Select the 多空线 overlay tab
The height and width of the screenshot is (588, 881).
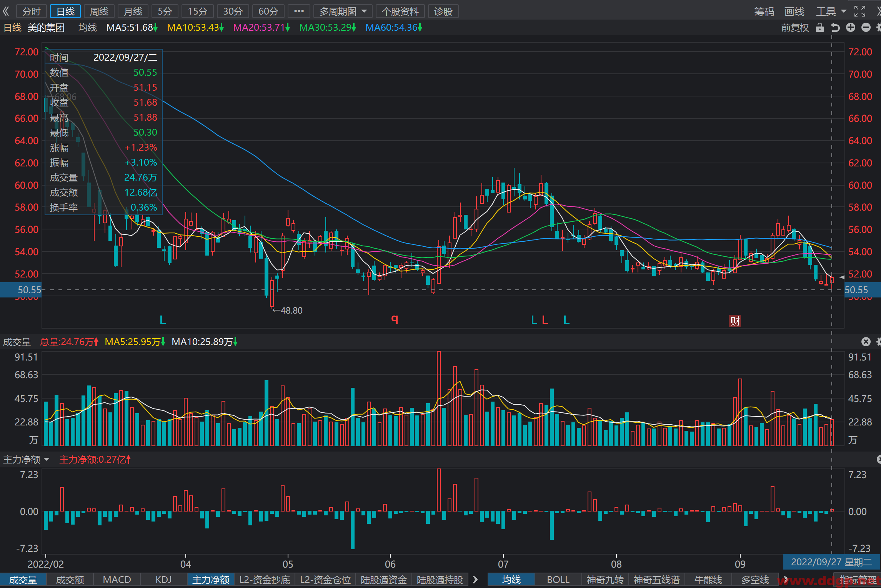click(755, 580)
